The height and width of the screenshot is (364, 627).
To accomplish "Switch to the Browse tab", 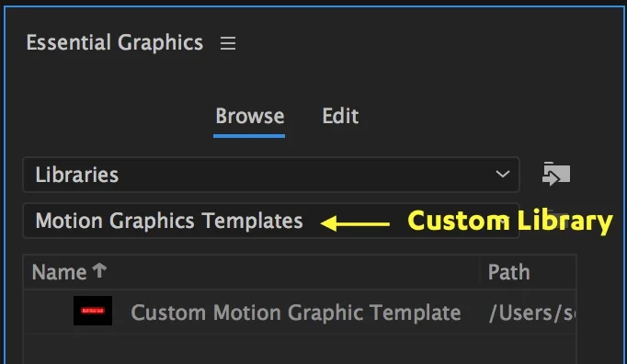I will (249, 116).
